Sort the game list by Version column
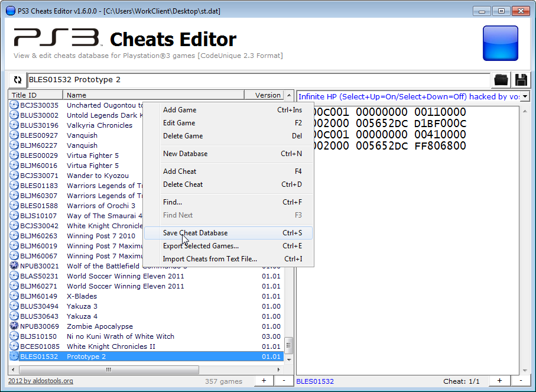This screenshot has height=392, width=536. coord(267,95)
